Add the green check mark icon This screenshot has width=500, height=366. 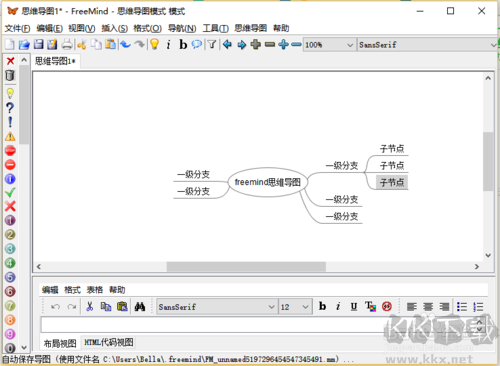pyautogui.click(x=10, y=192)
